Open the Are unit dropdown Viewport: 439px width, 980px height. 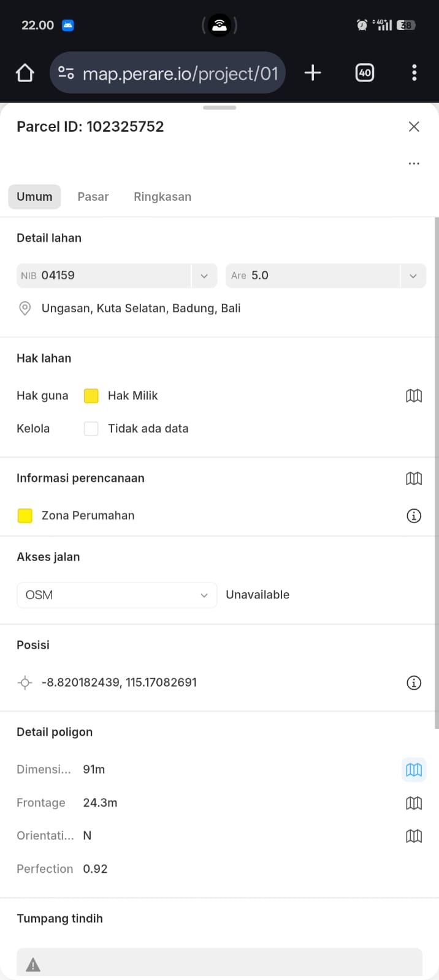pyautogui.click(x=413, y=276)
